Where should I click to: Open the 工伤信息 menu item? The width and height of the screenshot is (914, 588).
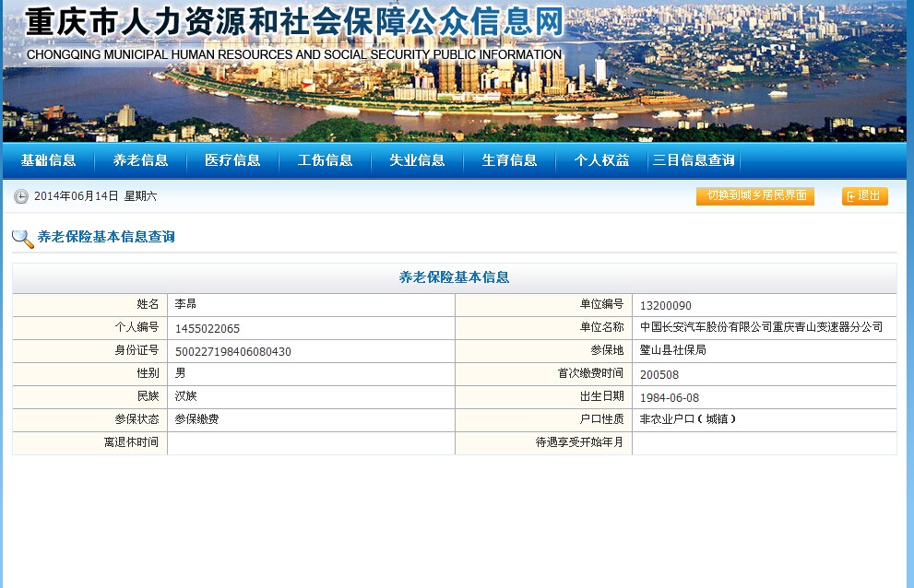pos(325,160)
